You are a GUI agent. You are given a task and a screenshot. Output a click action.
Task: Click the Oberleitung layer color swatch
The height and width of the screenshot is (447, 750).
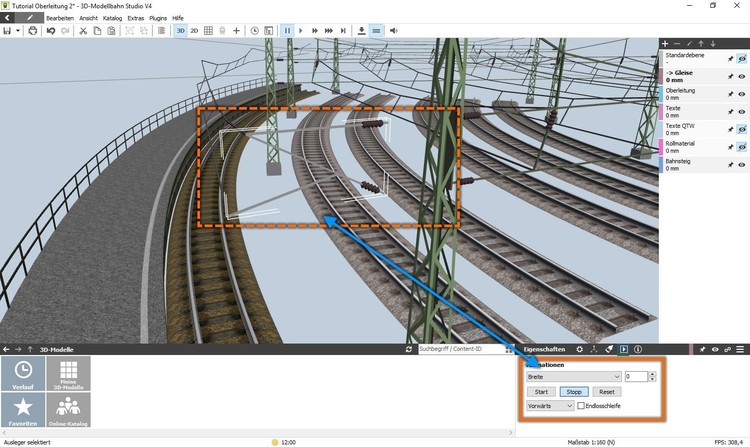pyautogui.click(x=661, y=94)
